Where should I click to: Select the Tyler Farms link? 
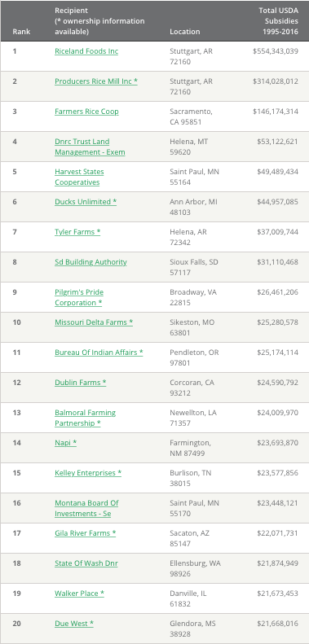coord(77,232)
